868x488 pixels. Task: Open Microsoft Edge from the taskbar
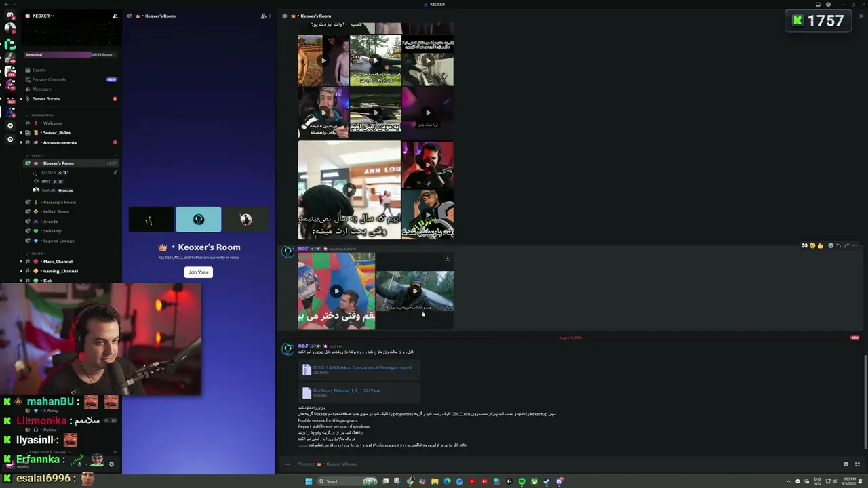447,481
